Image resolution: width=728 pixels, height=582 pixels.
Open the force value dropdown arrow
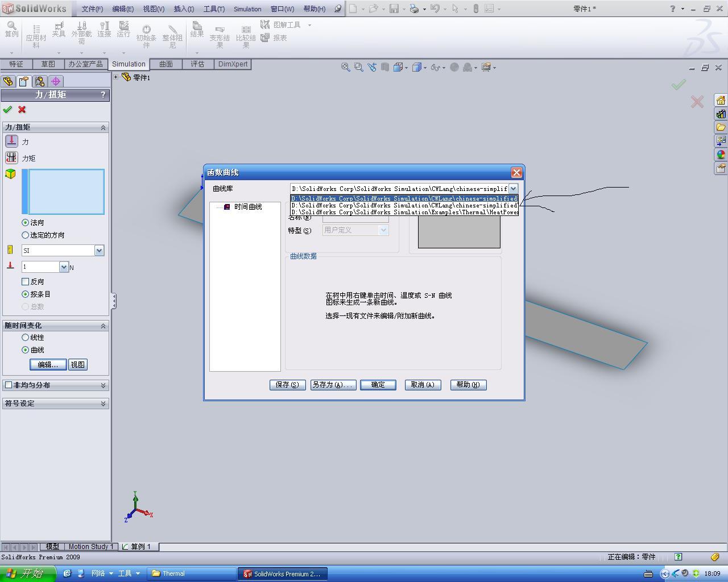64,267
